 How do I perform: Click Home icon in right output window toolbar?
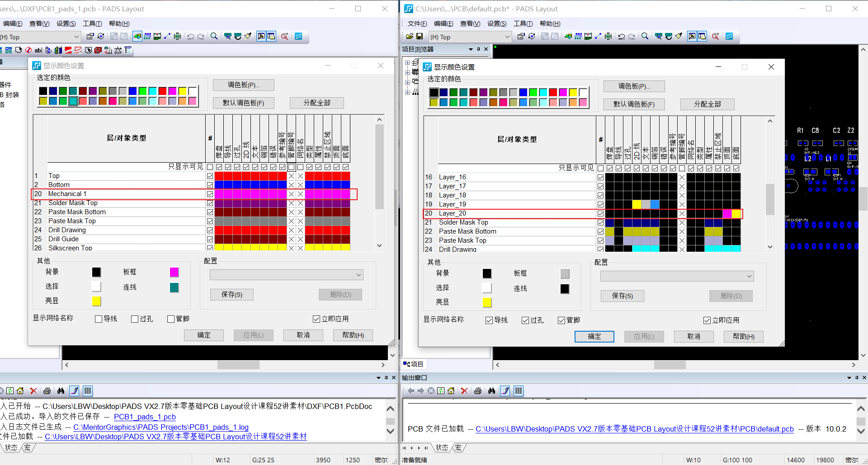click(x=451, y=391)
